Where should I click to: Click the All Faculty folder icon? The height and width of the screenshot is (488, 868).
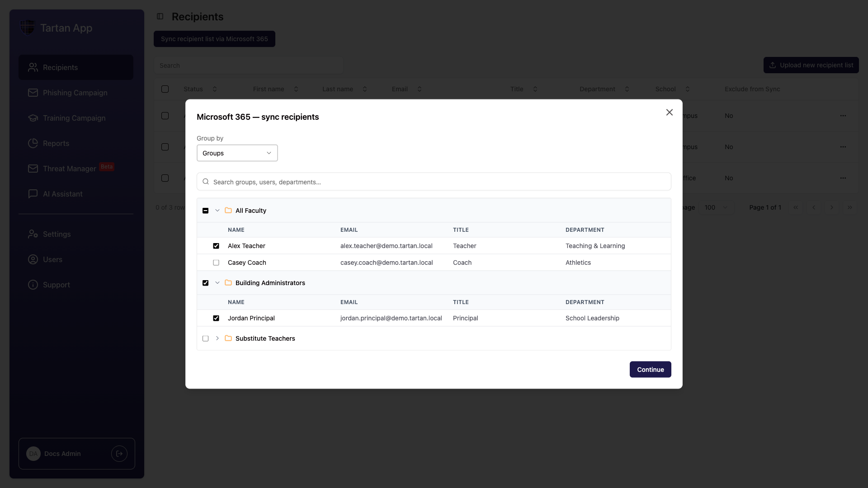[228, 211]
